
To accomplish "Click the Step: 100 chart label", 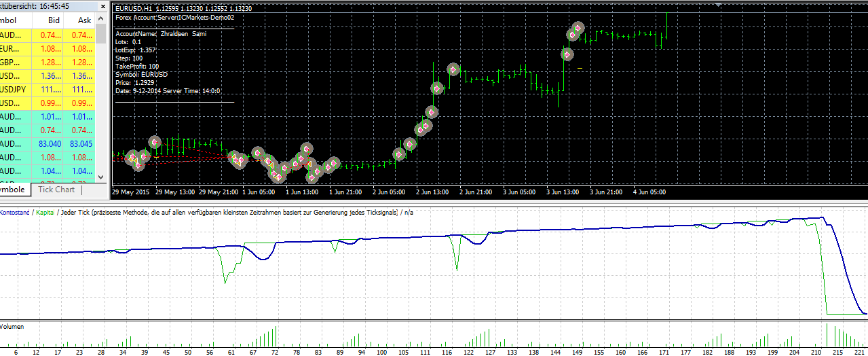I will pyautogui.click(x=129, y=58).
